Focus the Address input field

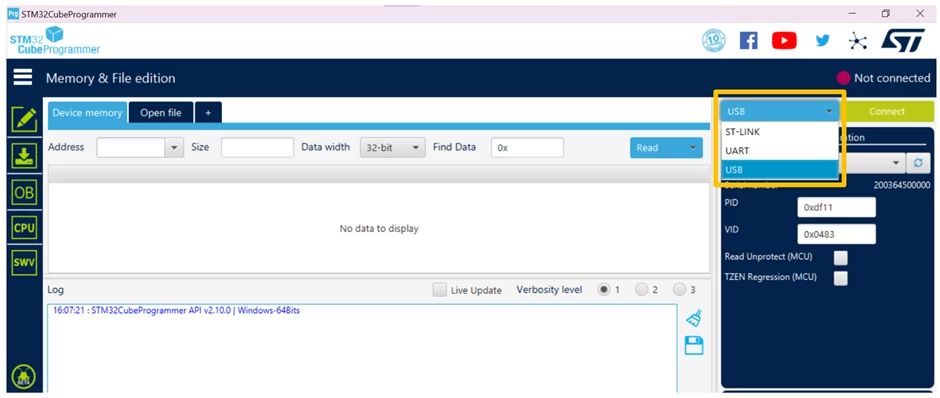tap(131, 147)
